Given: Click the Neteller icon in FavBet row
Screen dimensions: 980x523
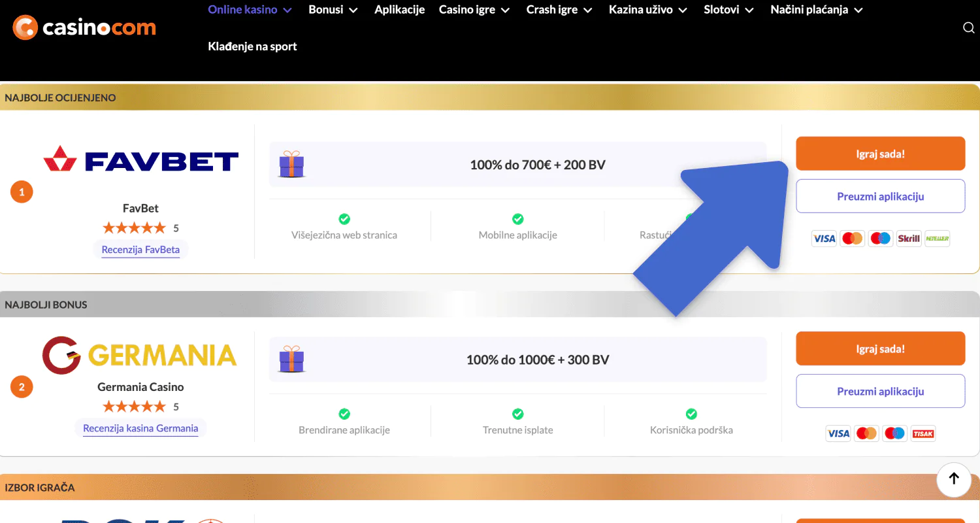Looking at the screenshot, I should (937, 239).
